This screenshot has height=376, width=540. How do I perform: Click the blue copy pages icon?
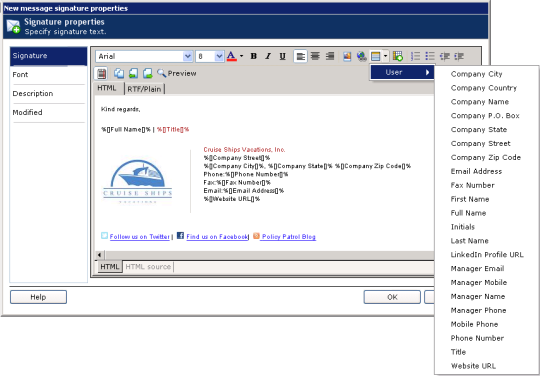pos(119,73)
